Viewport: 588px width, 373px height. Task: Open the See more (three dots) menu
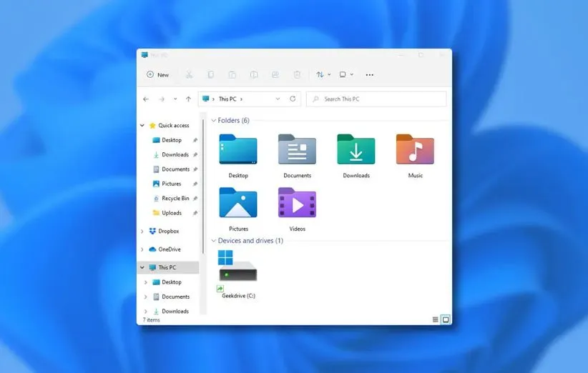click(369, 74)
